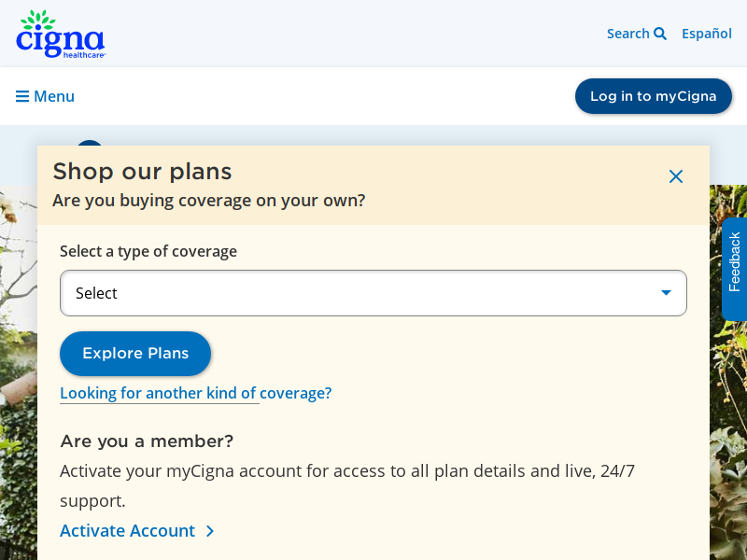Click the Cigna Healthcare logo
Screen dimensions: 747x560
pos(61,34)
